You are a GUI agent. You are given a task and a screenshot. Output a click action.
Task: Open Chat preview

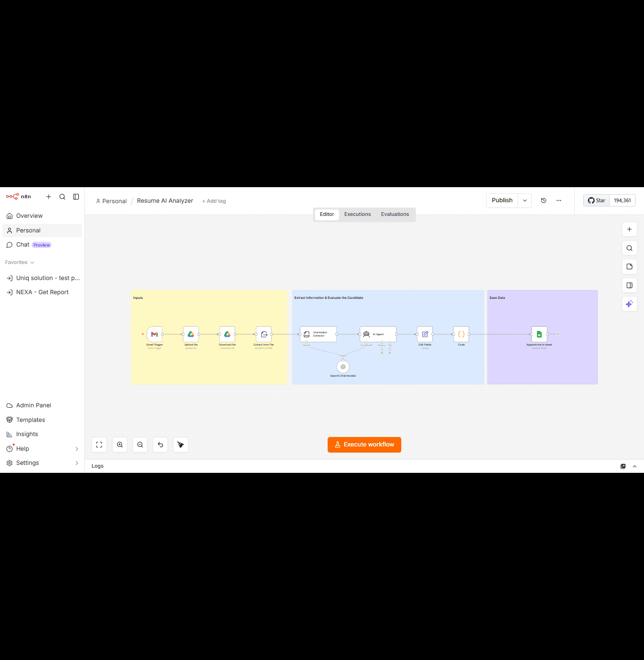pyautogui.click(x=42, y=245)
